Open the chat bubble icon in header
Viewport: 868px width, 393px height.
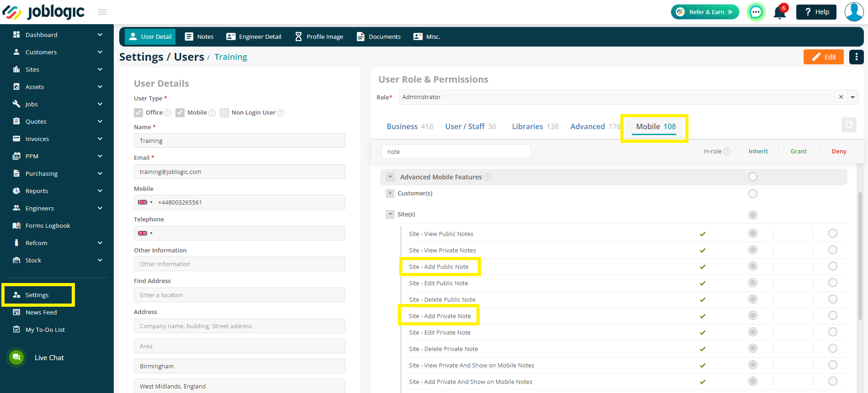756,12
